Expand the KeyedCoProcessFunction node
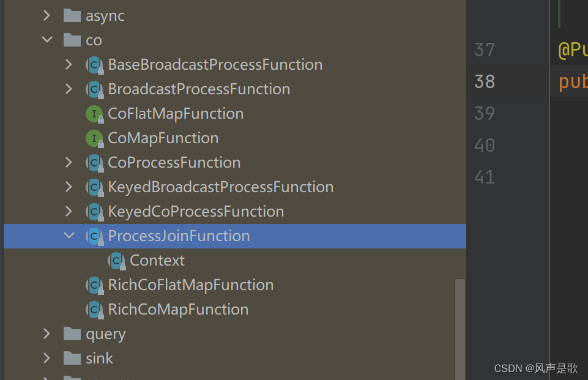588x380 pixels. click(x=69, y=212)
